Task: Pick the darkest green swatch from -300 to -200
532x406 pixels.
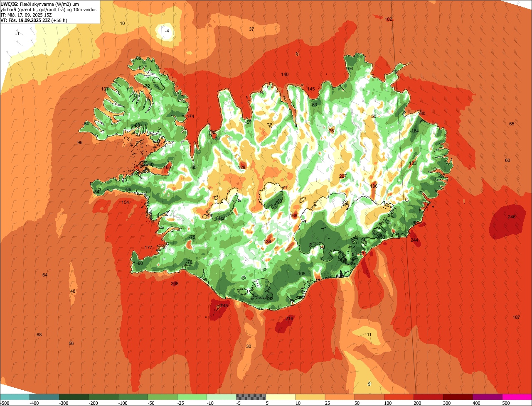Action: [x=74, y=397]
